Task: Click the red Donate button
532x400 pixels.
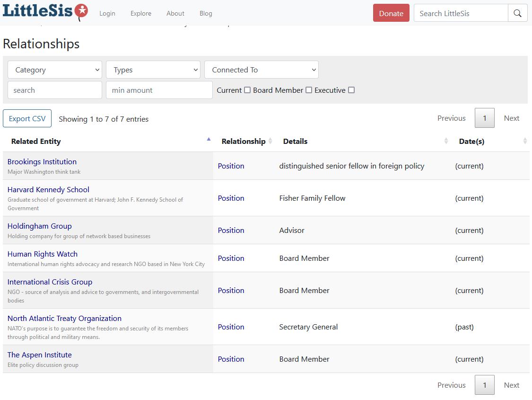Action: tap(391, 13)
